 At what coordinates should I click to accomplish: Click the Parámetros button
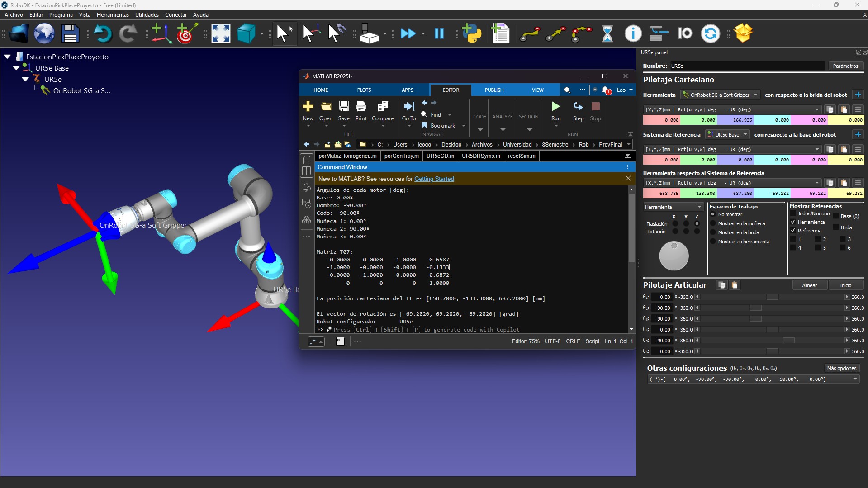(x=845, y=66)
